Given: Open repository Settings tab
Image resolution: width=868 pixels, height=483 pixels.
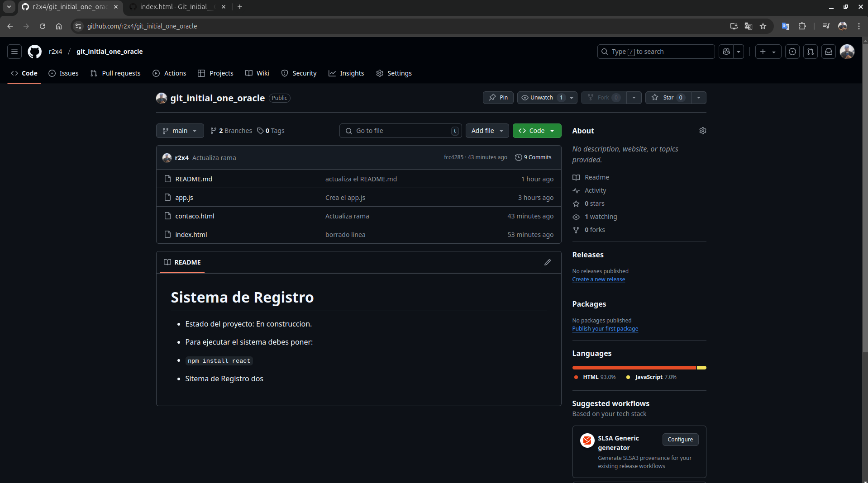Looking at the screenshot, I should point(394,73).
